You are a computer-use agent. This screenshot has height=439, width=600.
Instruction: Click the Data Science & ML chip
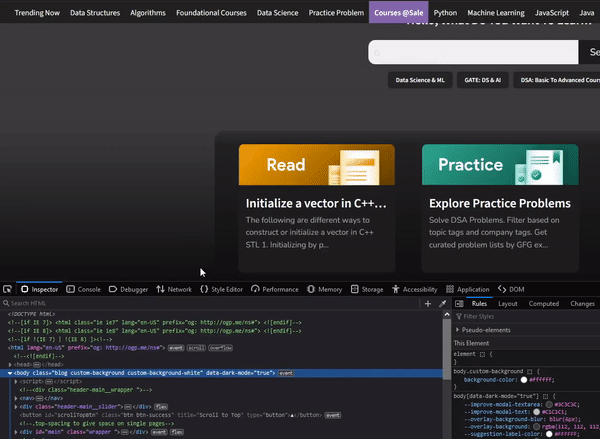coord(420,80)
